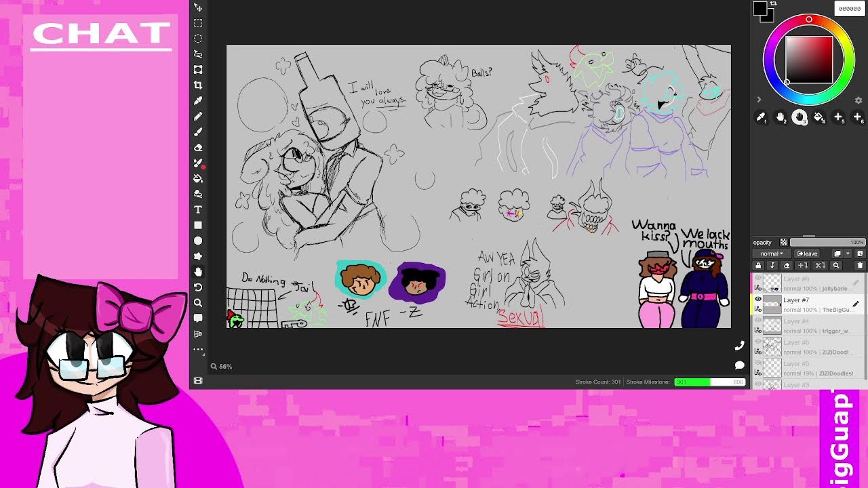
Task: Select the Rectangle selection tool
Action: click(198, 23)
